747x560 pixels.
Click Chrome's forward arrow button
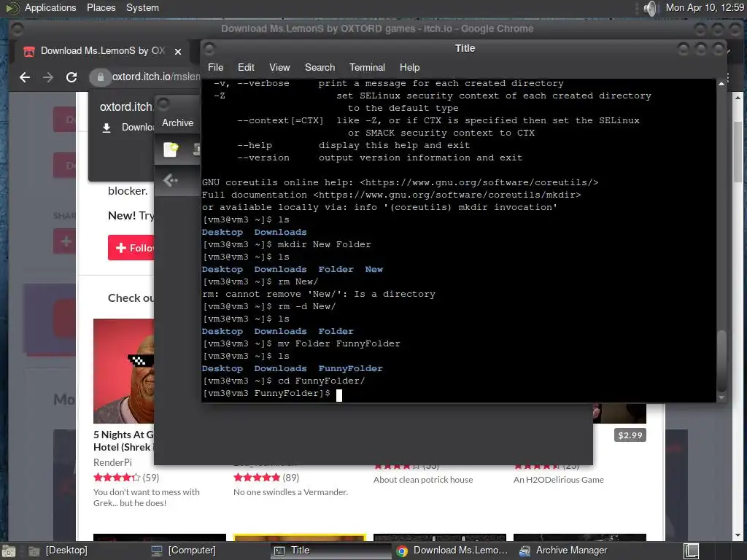[48, 77]
